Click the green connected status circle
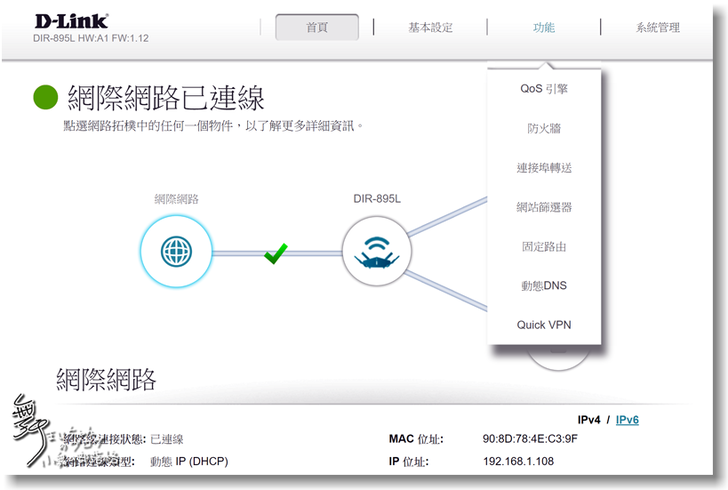 point(46,97)
